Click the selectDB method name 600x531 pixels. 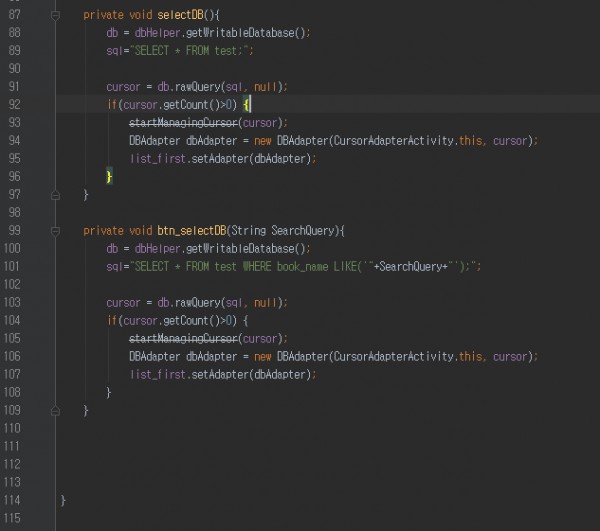180,15
